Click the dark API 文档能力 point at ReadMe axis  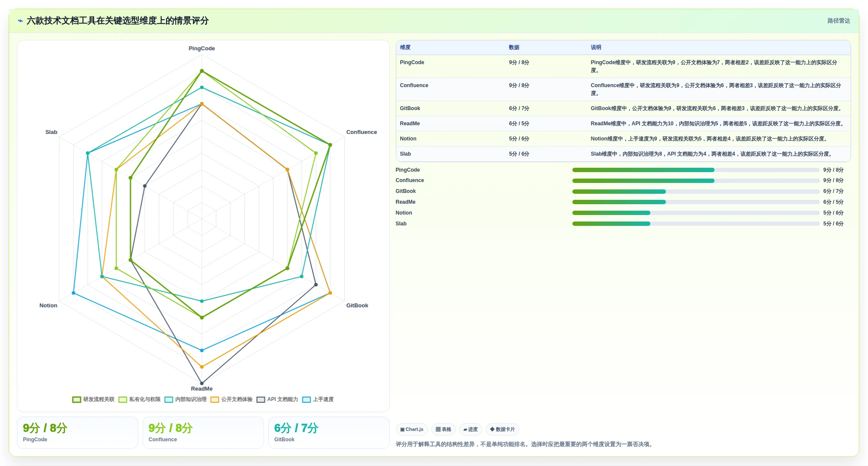202,383
